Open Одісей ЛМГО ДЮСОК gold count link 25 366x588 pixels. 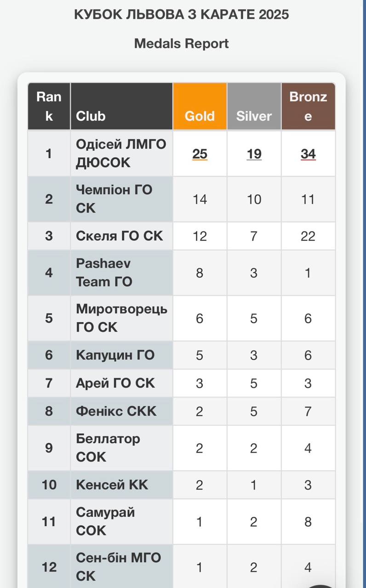(200, 153)
